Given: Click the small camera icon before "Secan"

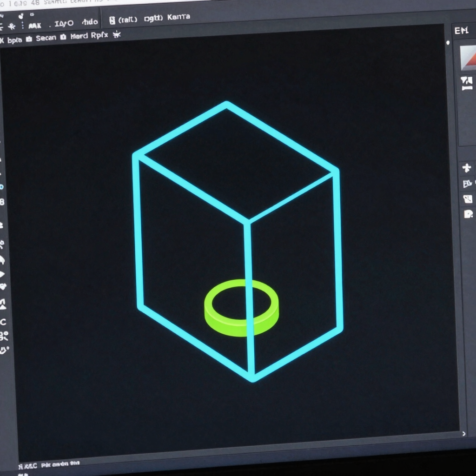Looking at the screenshot, I should pos(29,39).
